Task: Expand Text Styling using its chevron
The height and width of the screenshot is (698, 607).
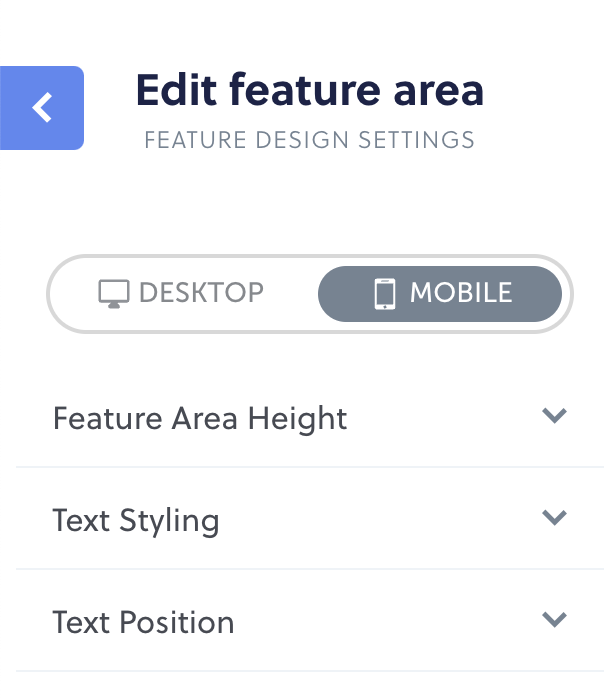Action: (554, 518)
